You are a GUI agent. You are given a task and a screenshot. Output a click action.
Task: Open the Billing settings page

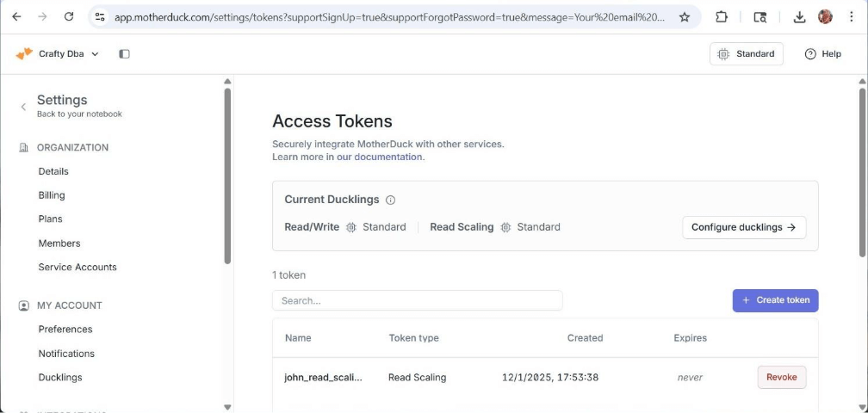pyautogui.click(x=52, y=195)
